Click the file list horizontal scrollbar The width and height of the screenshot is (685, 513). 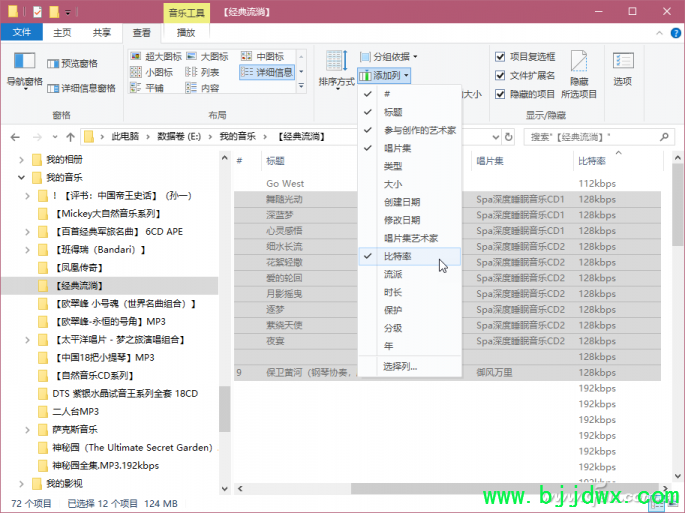pos(506,489)
